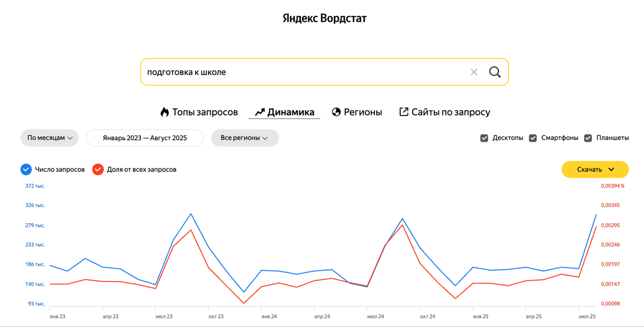Click the апр 25 x-axis label
The image size is (644, 327).
533,317
